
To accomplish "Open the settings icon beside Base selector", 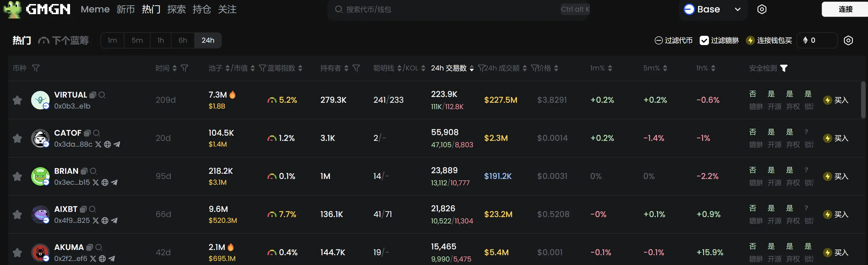I will [x=762, y=10].
